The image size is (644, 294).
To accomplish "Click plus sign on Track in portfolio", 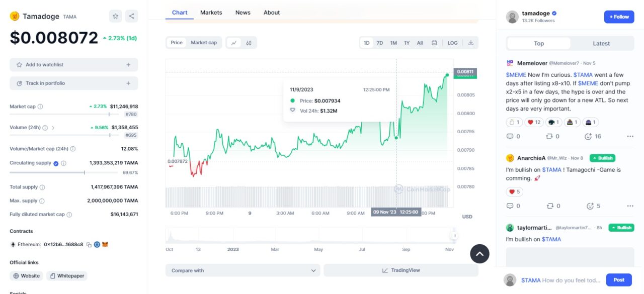I will [128, 83].
